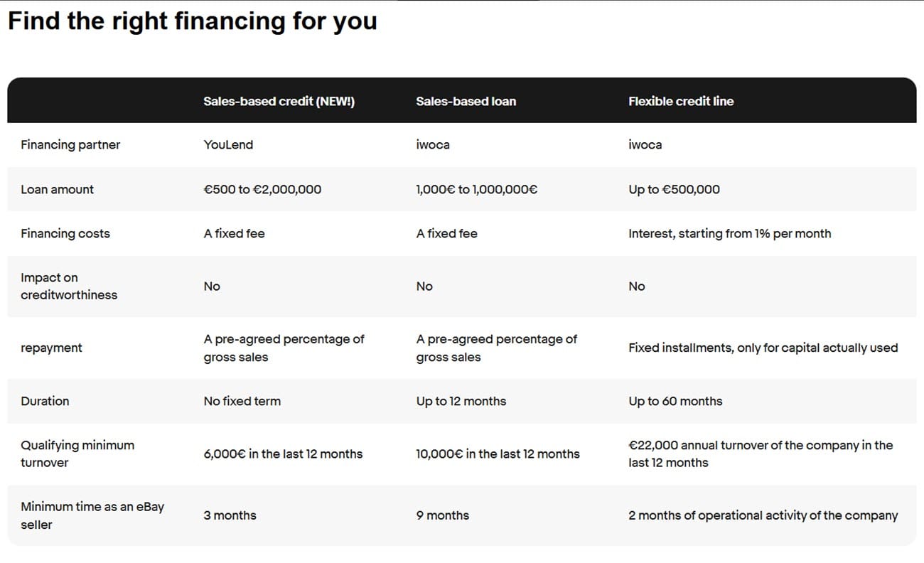Click 'Interest, starting from 1% per month' text
The image size is (924, 563).
[729, 234]
